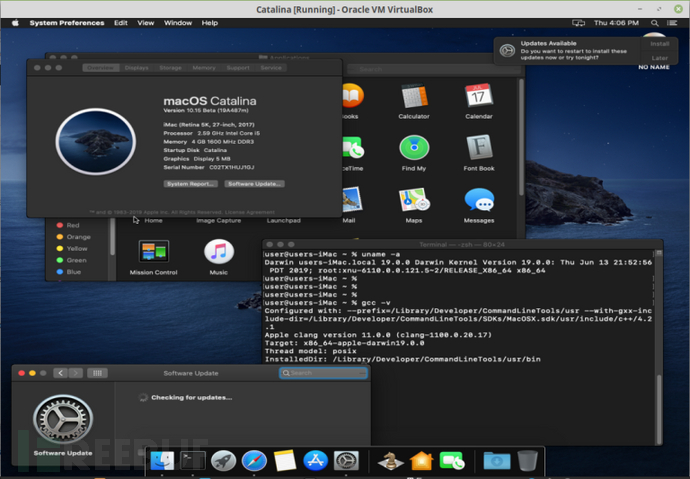Screen dimensions: 690x479
Task: Click the serial number C02TX1HUJ1GJ
Action: (231, 167)
